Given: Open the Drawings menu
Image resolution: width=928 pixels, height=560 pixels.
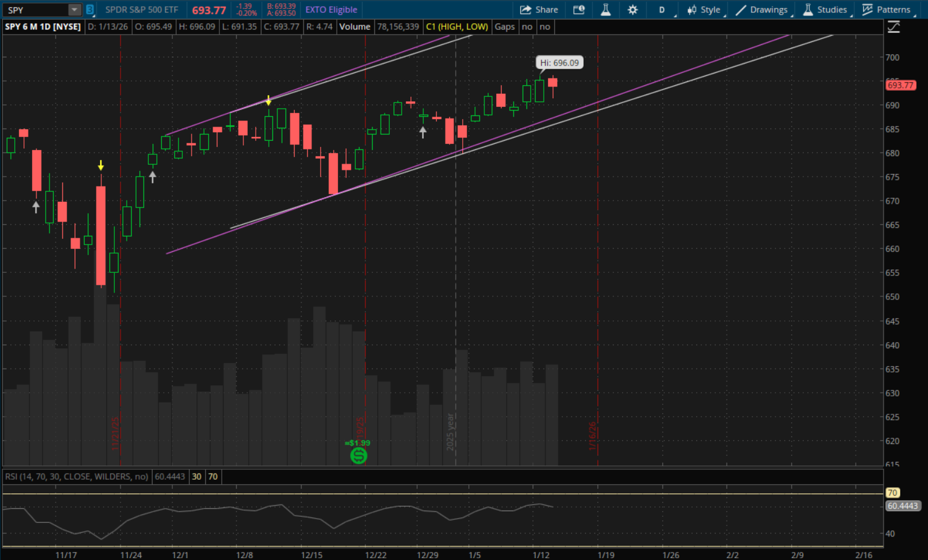Looking at the screenshot, I should pos(762,10).
